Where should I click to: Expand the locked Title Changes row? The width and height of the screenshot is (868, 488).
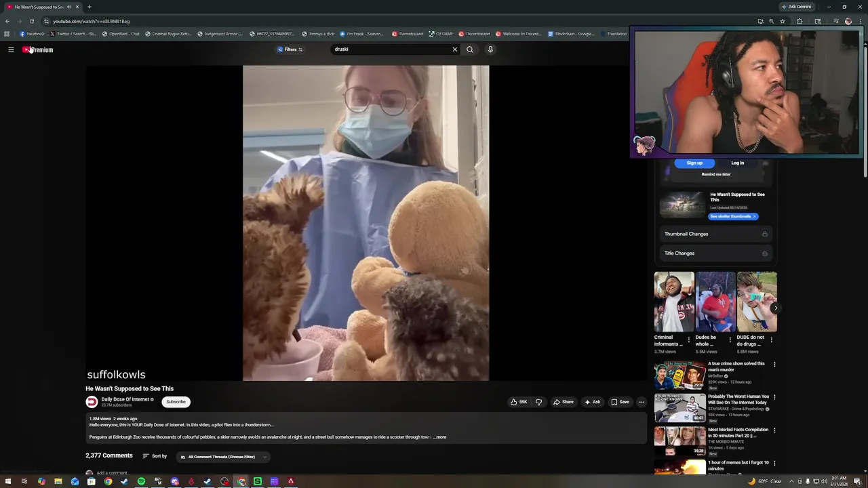715,253
